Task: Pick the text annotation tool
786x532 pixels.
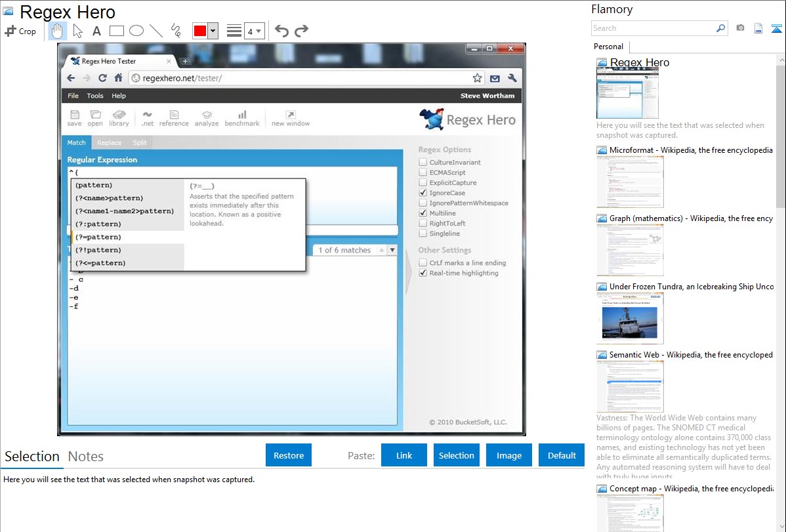Action: click(96, 31)
